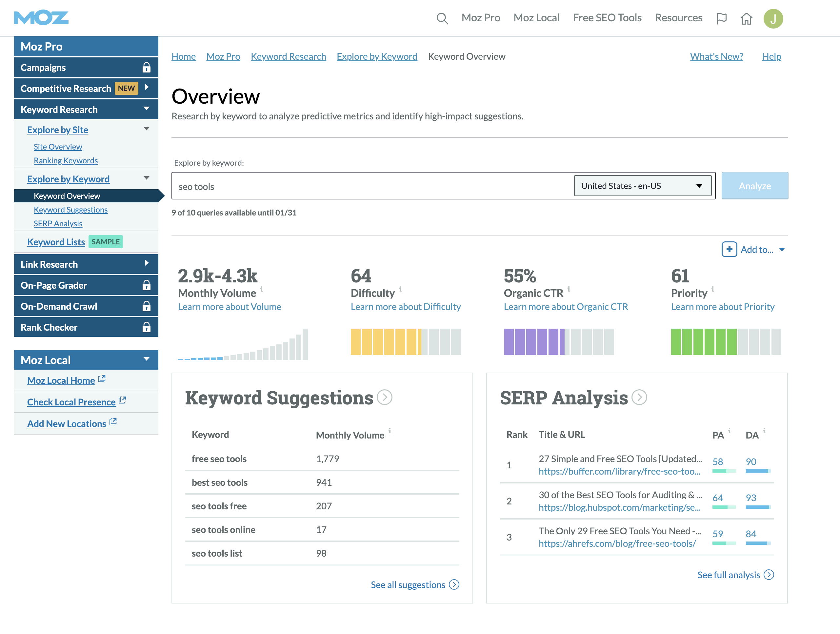The width and height of the screenshot is (840, 634).
Task: Click the lock icon on Rank Checker
Action: click(x=147, y=327)
